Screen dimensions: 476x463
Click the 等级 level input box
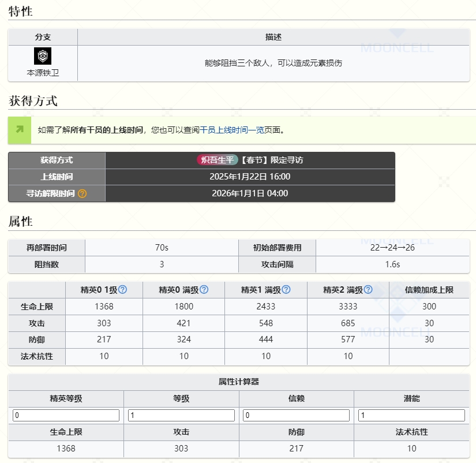[x=181, y=415]
